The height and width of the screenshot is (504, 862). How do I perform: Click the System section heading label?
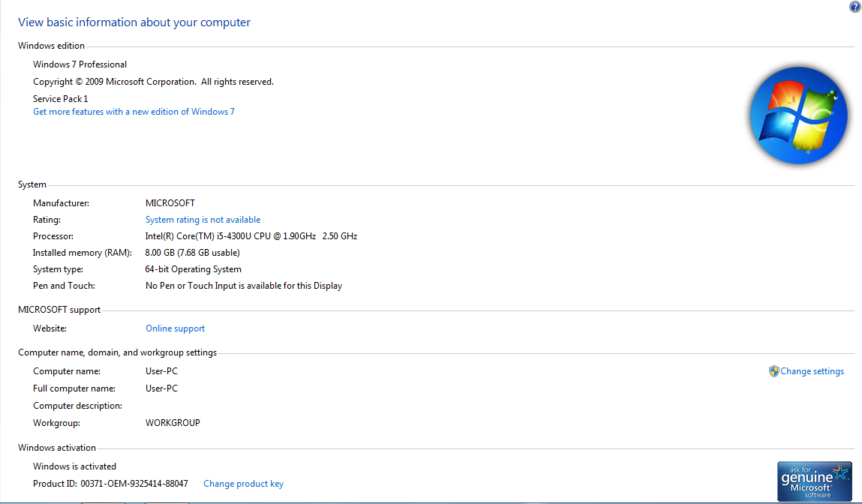pyautogui.click(x=32, y=184)
